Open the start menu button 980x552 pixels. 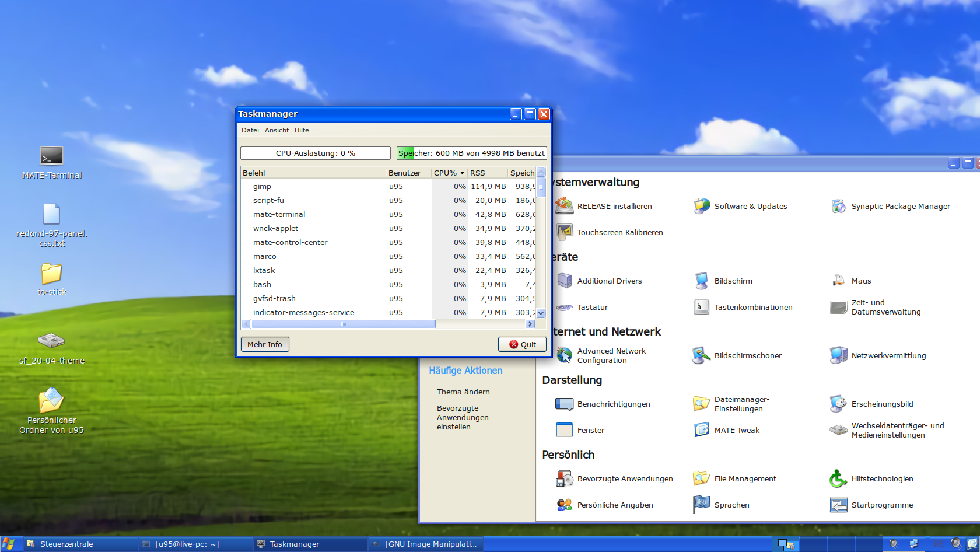(8, 544)
